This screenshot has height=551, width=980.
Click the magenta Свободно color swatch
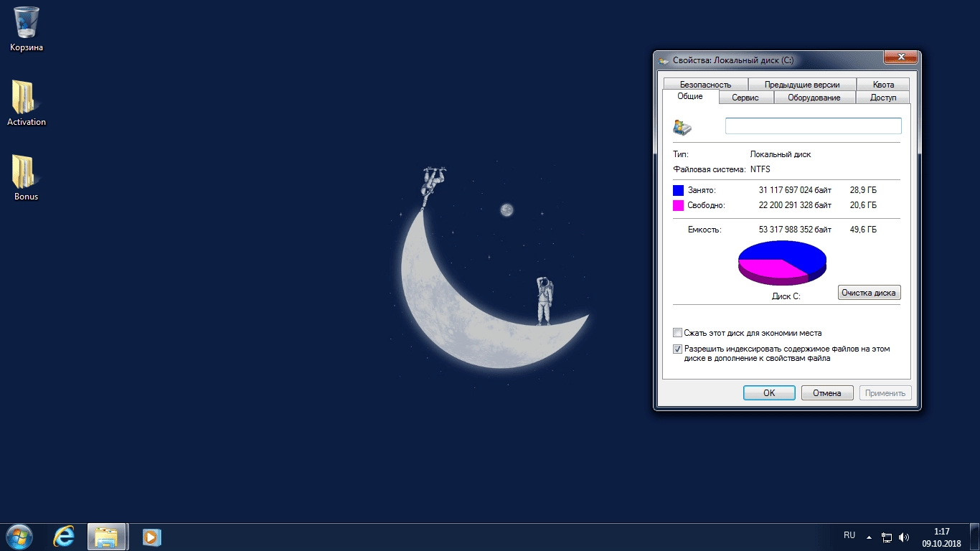point(678,205)
